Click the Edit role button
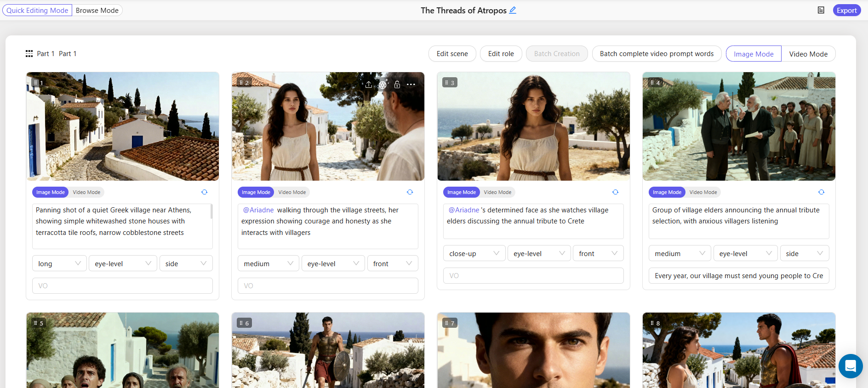Image resolution: width=868 pixels, height=388 pixels. (x=501, y=54)
